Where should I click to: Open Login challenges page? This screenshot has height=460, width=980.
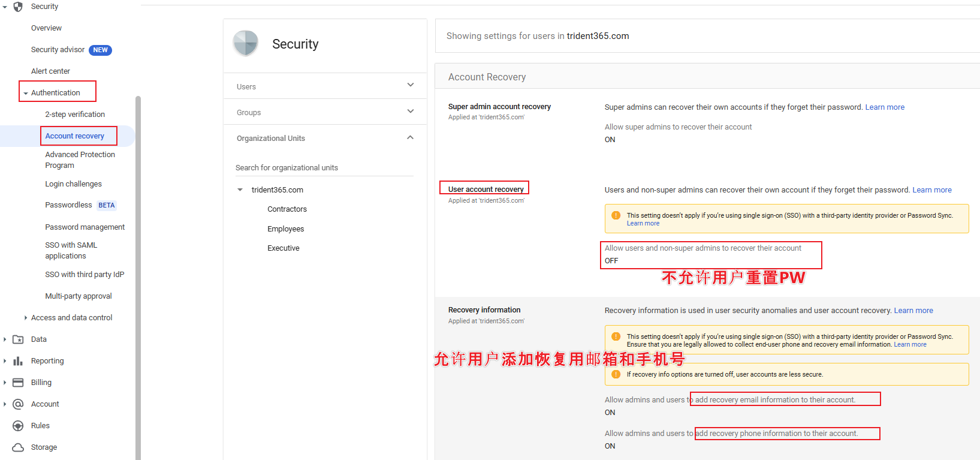click(73, 184)
